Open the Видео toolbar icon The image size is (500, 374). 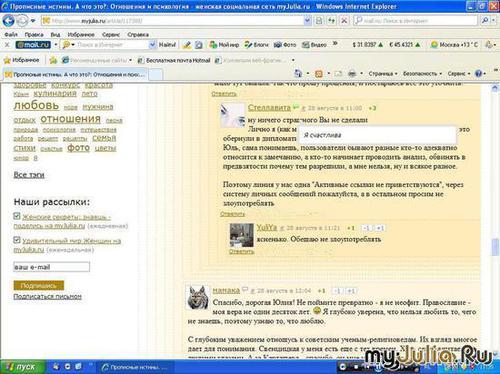point(314,45)
